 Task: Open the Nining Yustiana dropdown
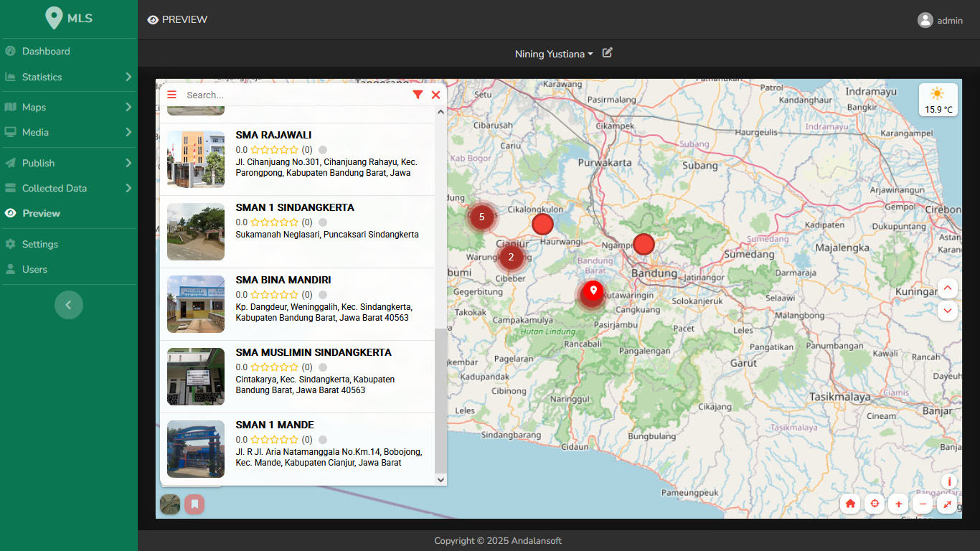[553, 54]
